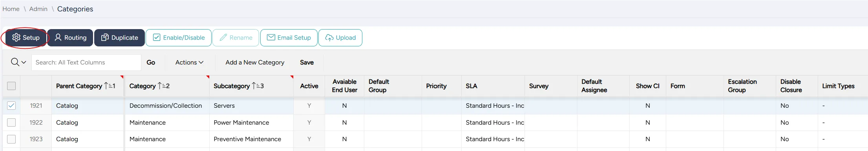Click Maintenance category cell in row 1923

[x=167, y=139]
